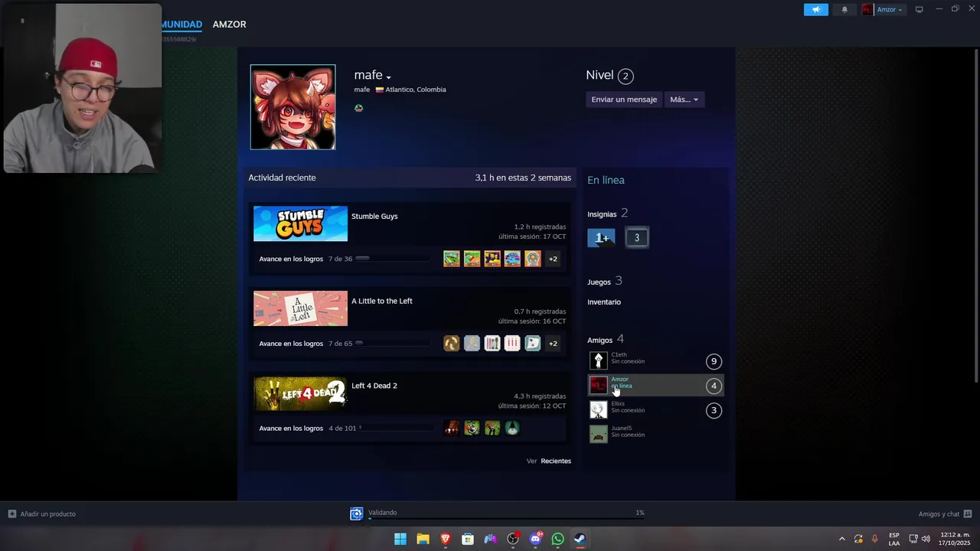Screen dimensions: 980x551
Task: Open Discord from the taskbar
Action: (535, 539)
